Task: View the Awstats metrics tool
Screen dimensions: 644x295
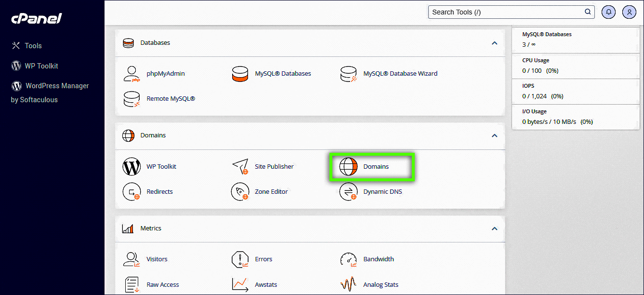Action: [x=265, y=284]
